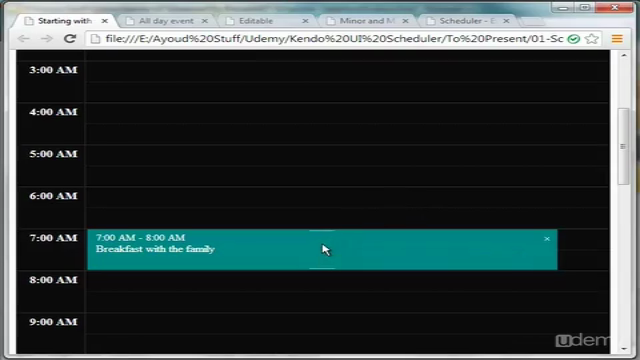The width and height of the screenshot is (640, 360).
Task: Click the vertical scrollbar thumb
Action: click(623, 146)
